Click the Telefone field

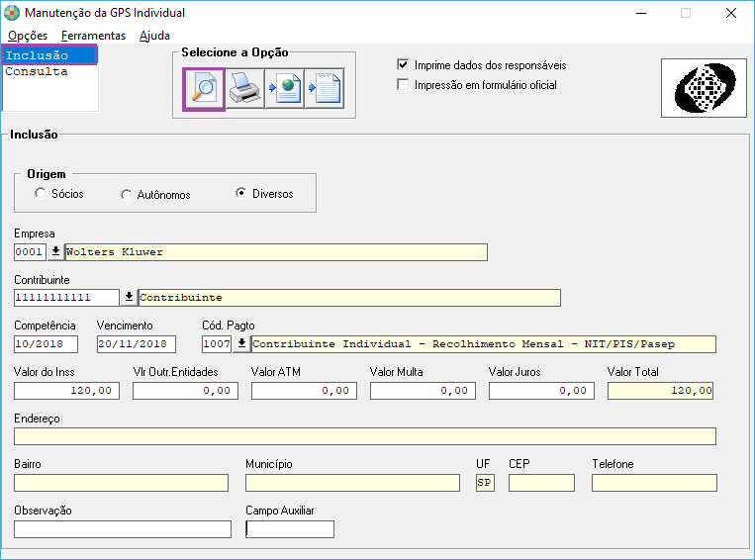[x=654, y=483]
